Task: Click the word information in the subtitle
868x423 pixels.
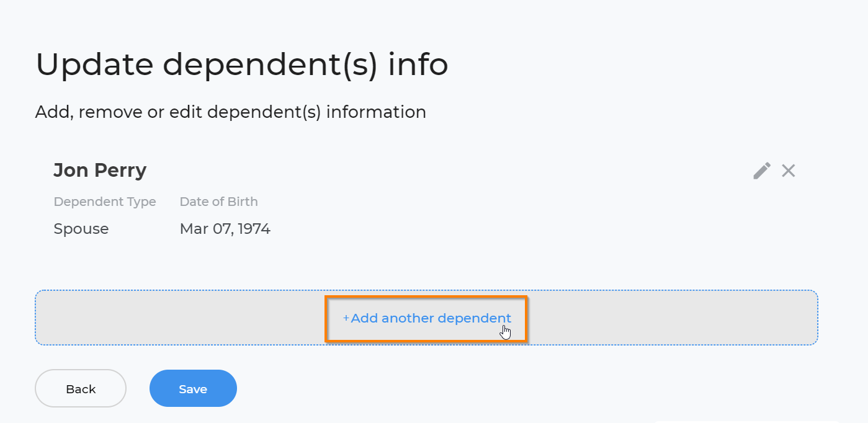Action: (x=376, y=112)
